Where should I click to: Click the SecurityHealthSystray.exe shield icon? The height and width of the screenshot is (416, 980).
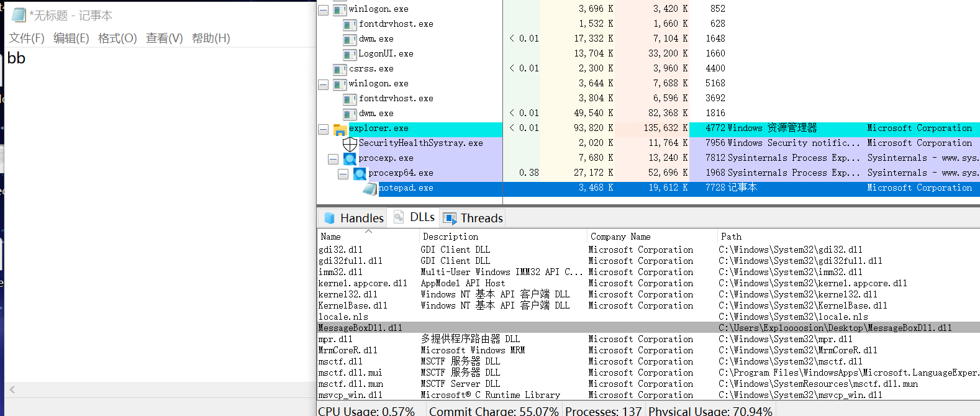[350, 144]
